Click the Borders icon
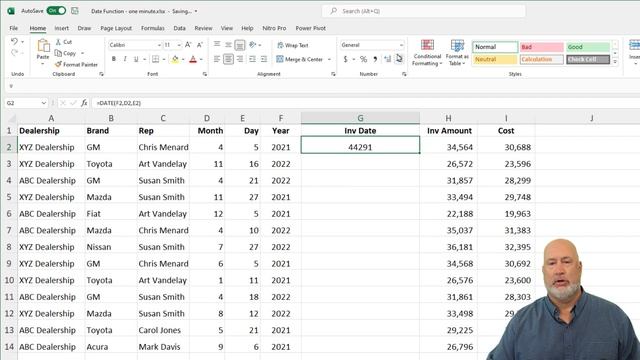Screen dimensions: 640x360 click(156, 59)
